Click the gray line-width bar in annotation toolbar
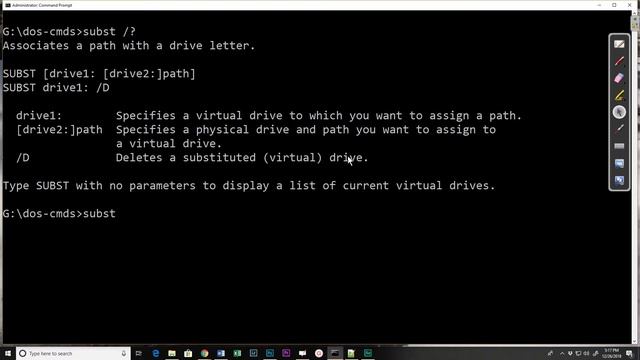640x360 pixels. pos(619,146)
